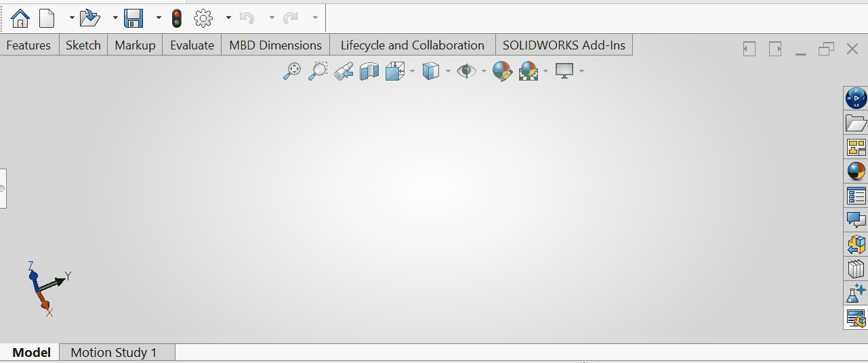The width and height of the screenshot is (868, 363).
Task: Click the Previous View icon
Action: [x=344, y=71]
